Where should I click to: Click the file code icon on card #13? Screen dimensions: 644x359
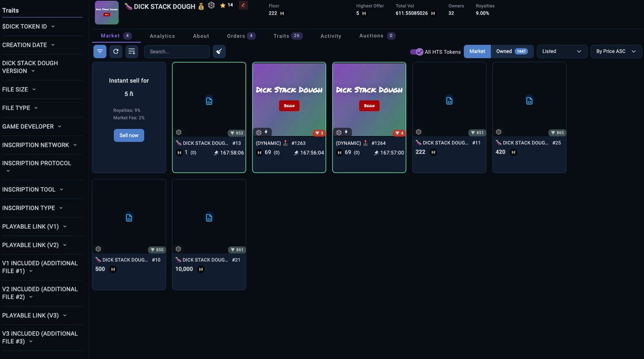coord(209,101)
